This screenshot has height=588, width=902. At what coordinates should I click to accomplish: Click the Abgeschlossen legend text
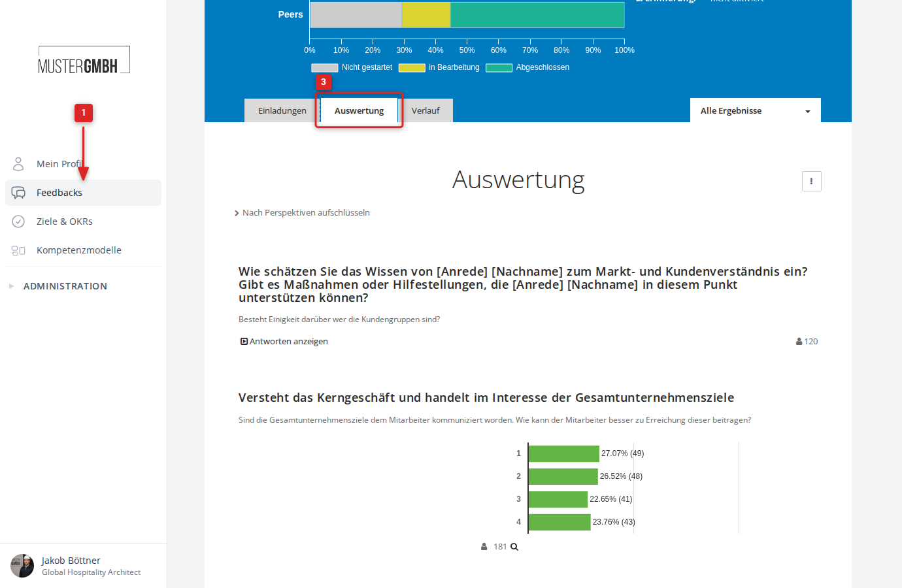click(x=543, y=67)
